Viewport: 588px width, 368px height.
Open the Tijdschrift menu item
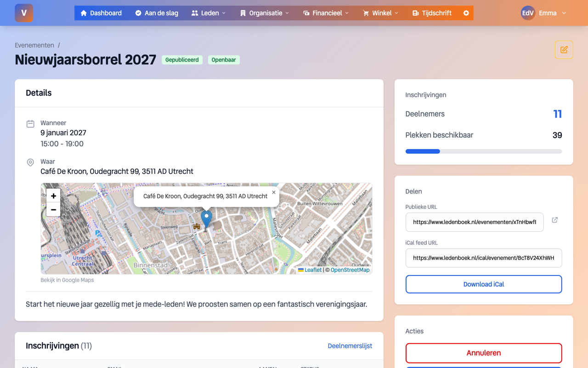pos(432,13)
